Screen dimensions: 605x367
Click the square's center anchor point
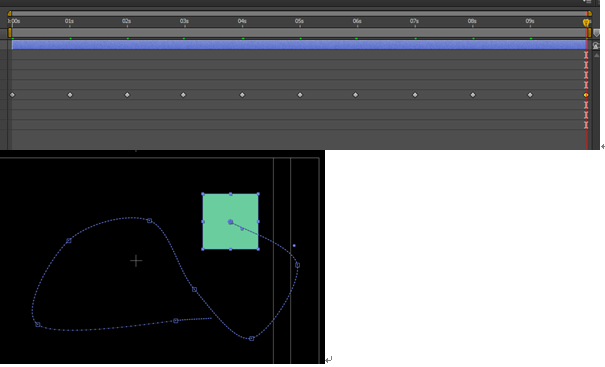click(x=230, y=222)
